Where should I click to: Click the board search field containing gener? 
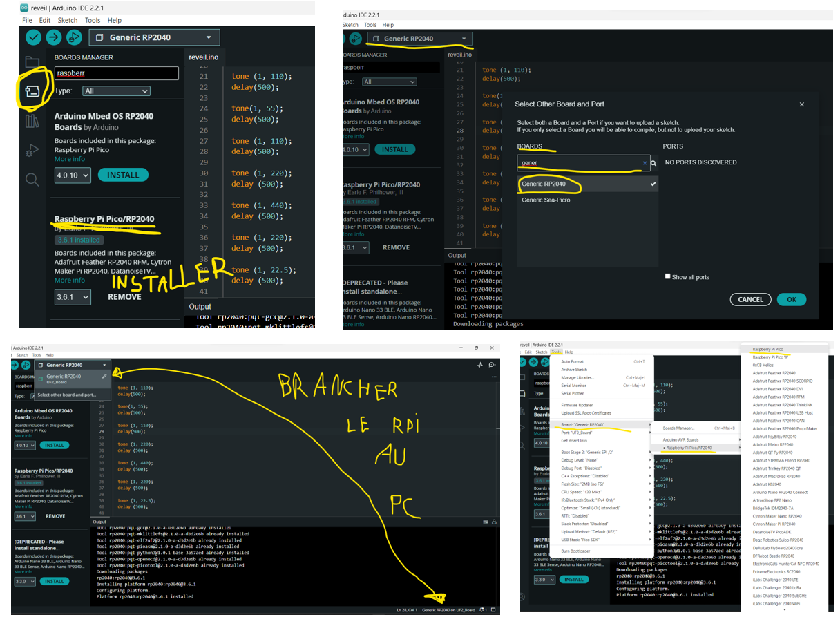pyautogui.click(x=584, y=164)
